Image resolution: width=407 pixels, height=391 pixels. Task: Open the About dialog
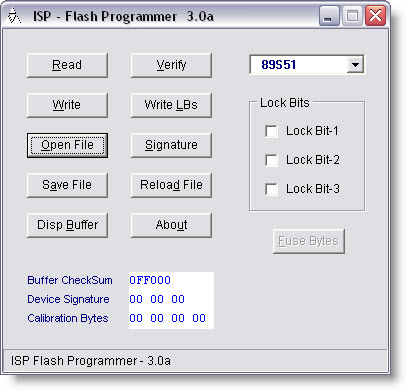[x=171, y=225]
